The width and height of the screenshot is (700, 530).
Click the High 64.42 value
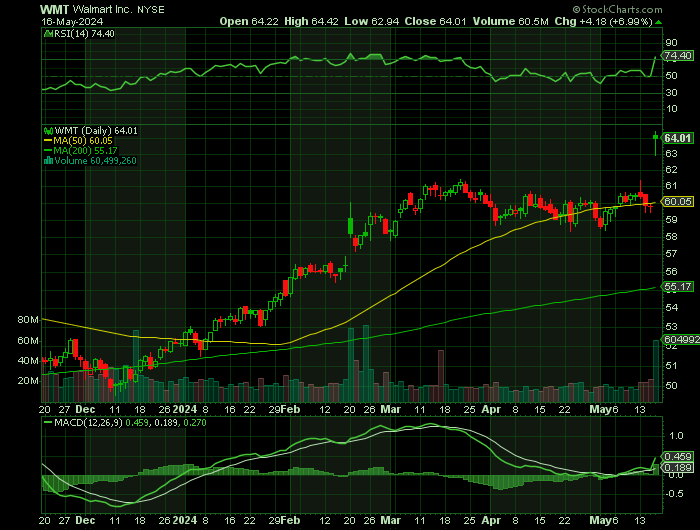(x=311, y=21)
